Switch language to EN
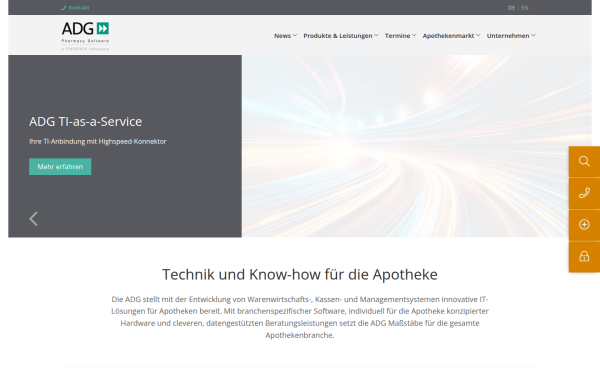Viewport: 600px width, 375px height. (x=525, y=8)
